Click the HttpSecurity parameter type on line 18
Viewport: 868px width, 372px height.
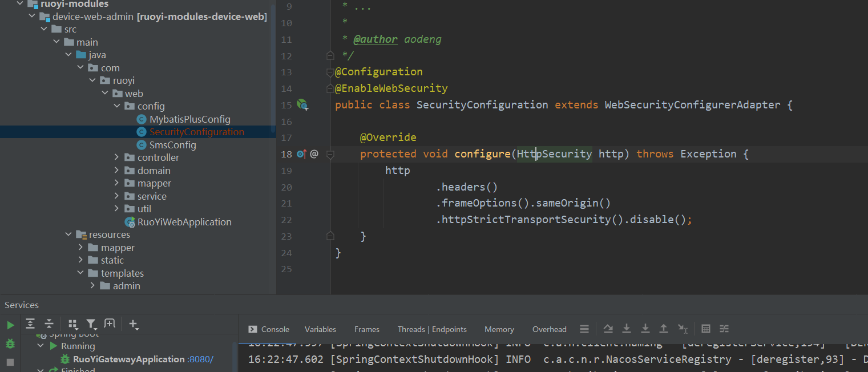tap(555, 154)
